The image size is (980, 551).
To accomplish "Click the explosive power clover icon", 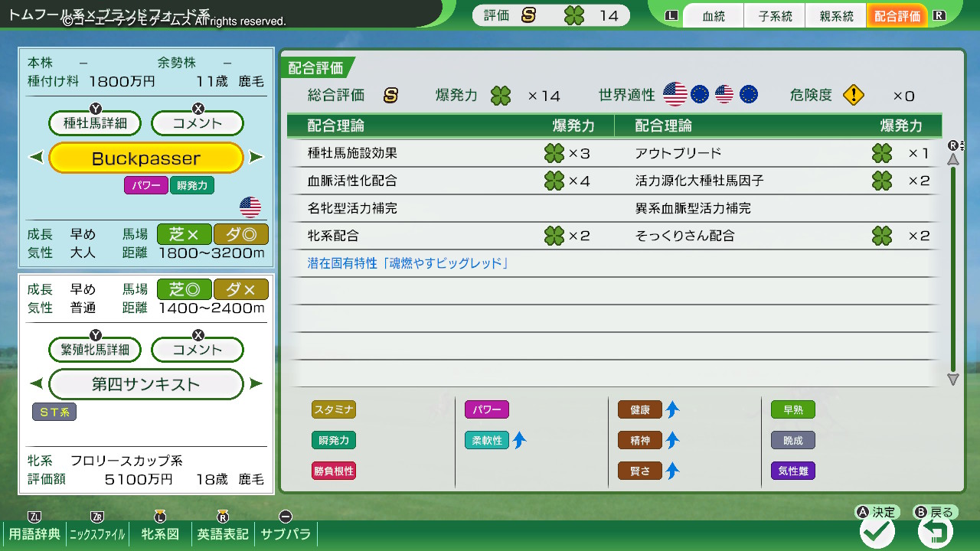I will pos(501,96).
